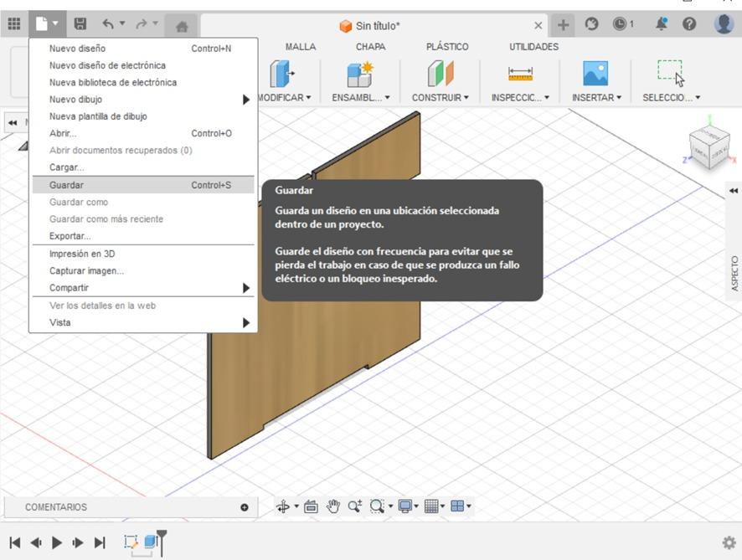Open the data panel grid icon

coord(14,23)
